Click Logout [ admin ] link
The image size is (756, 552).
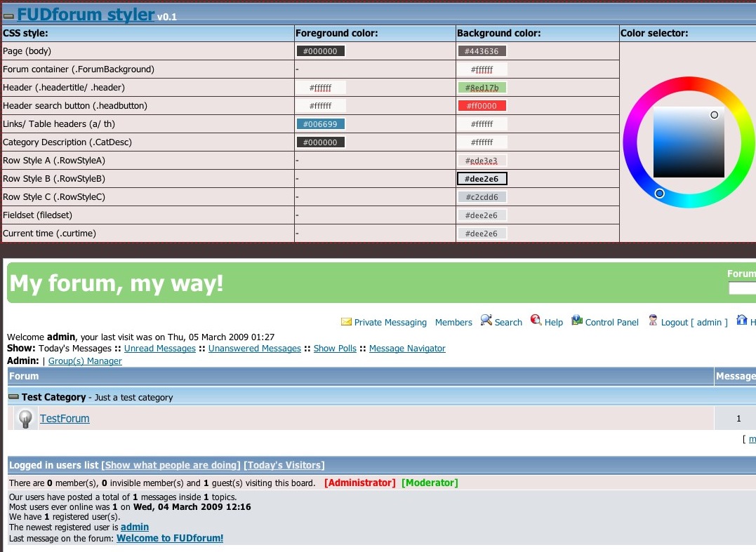[x=694, y=322]
